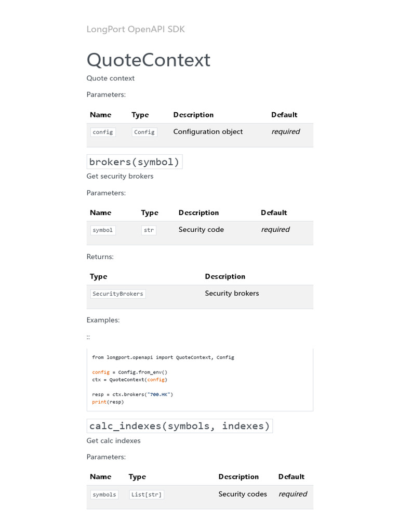Select the symbol parameter name tag
399x532 pixels.
103,230
